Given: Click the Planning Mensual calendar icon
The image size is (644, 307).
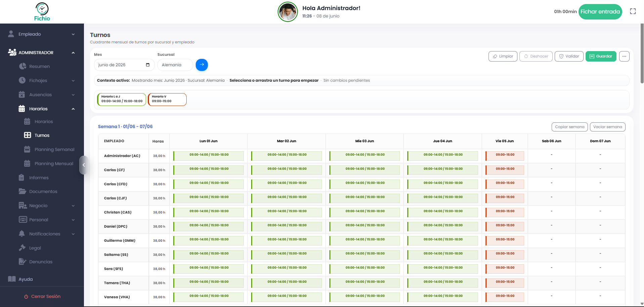Looking at the screenshot, I should (27, 163).
